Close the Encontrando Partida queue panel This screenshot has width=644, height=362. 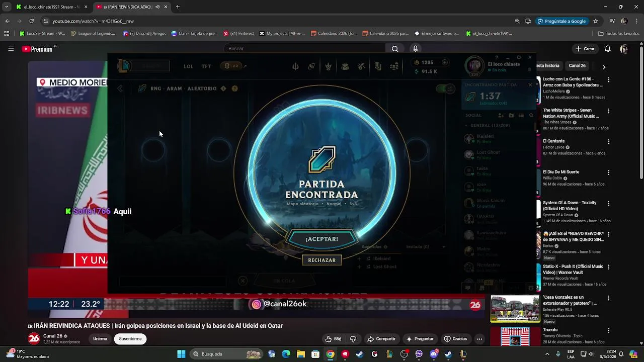click(x=530, y=84)
